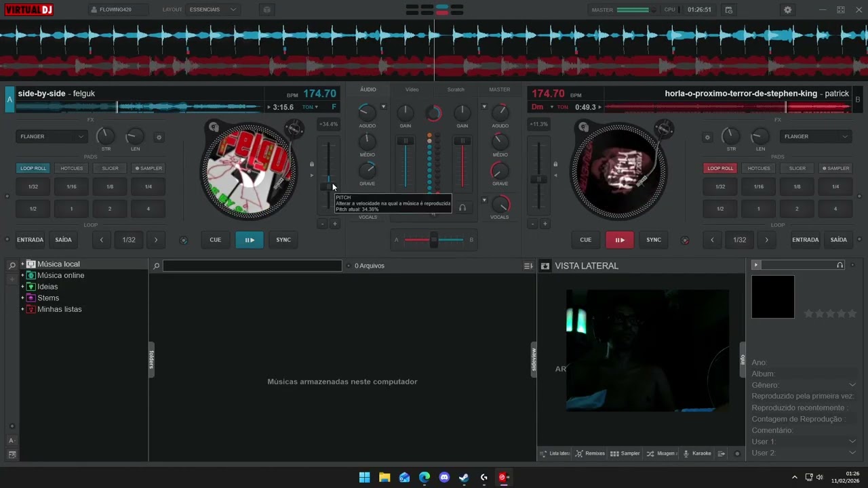Select Sampler pad mode on deck B
868x488 pixels.
(x=835, y=168)
